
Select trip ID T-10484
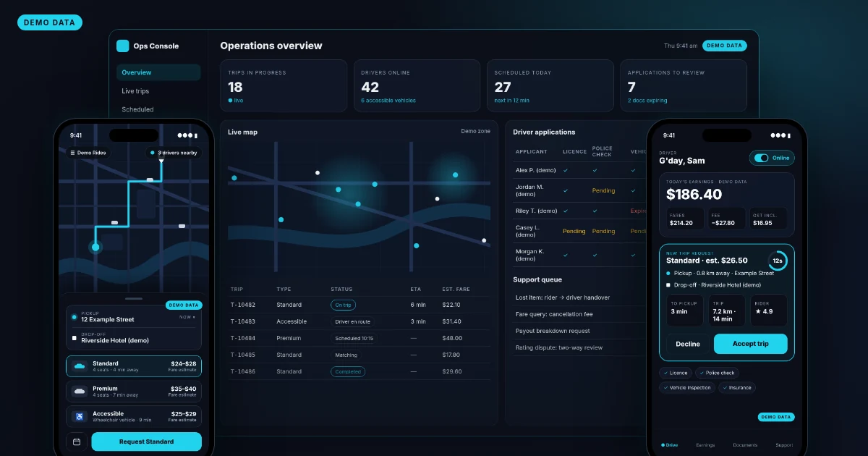242,338
